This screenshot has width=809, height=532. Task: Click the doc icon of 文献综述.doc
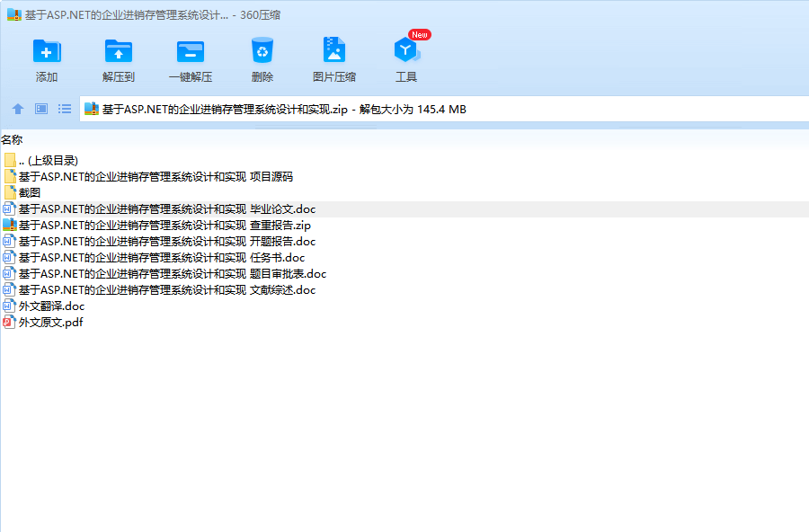click(9, 289)
